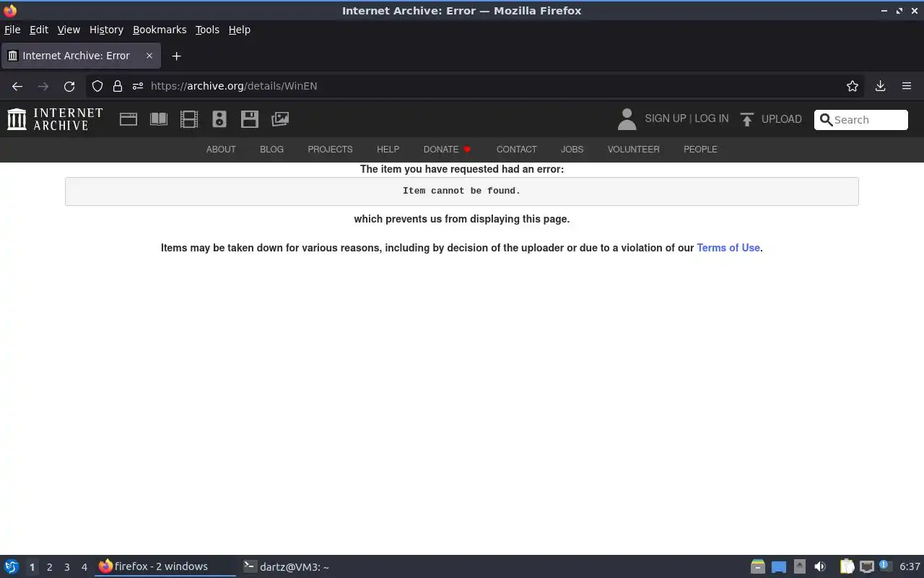
Task: Click the firefox - 2 windows taskbar button
Action: click(165, 567)
